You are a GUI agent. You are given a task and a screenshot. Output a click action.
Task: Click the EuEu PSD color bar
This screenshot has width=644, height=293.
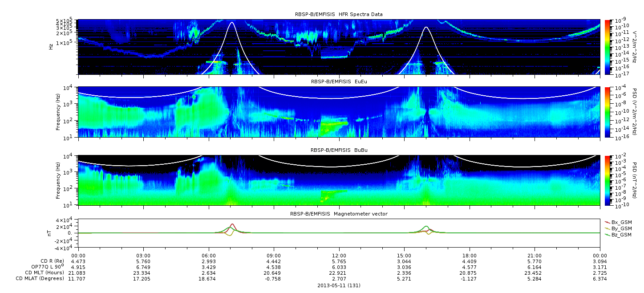(x=607, y=112)
